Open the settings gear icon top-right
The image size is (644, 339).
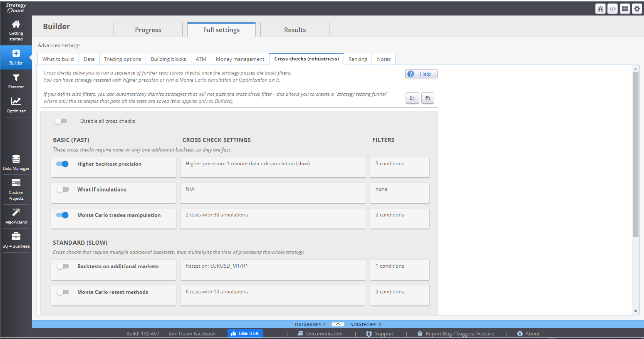[637, 9]
